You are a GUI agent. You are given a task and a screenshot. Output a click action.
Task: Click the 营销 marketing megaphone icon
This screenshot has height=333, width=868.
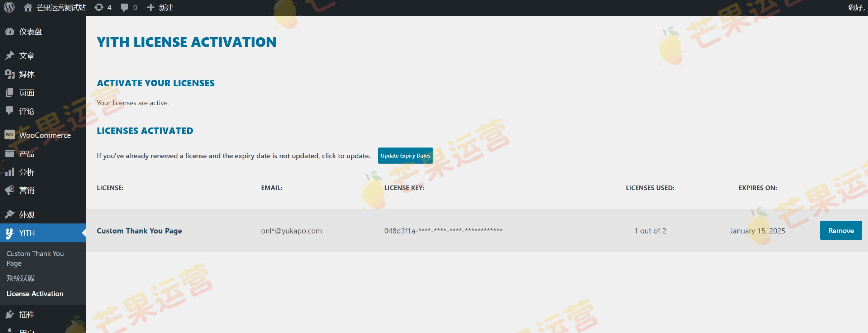[x=10, y=190]
